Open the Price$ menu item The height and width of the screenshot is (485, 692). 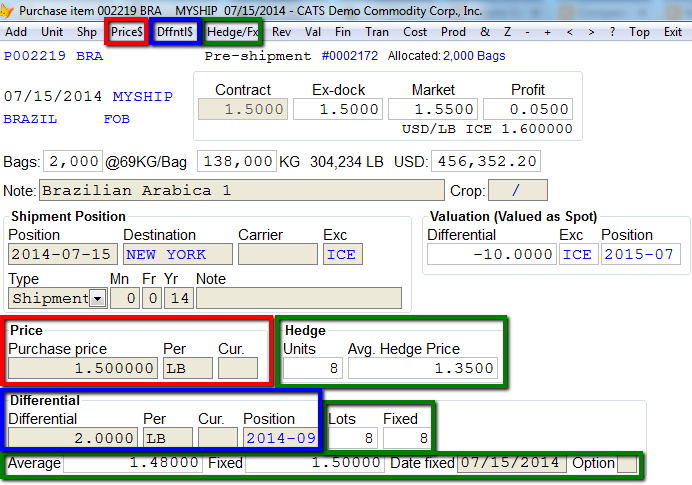point(127,32)
